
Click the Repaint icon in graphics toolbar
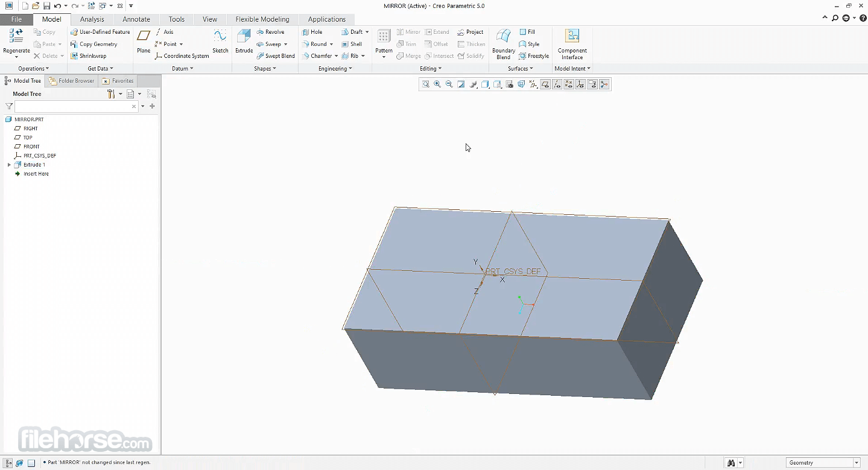pos(461,84)
